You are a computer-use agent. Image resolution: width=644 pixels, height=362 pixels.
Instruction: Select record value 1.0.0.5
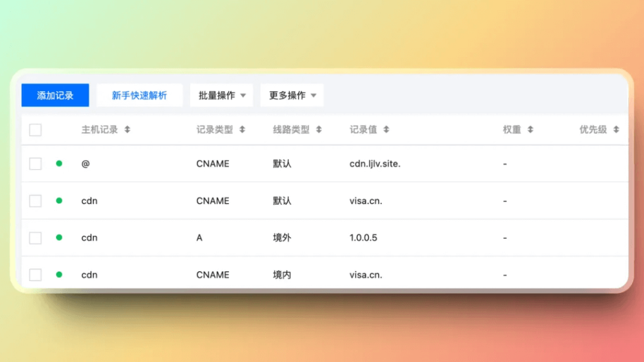click(364, 238)
